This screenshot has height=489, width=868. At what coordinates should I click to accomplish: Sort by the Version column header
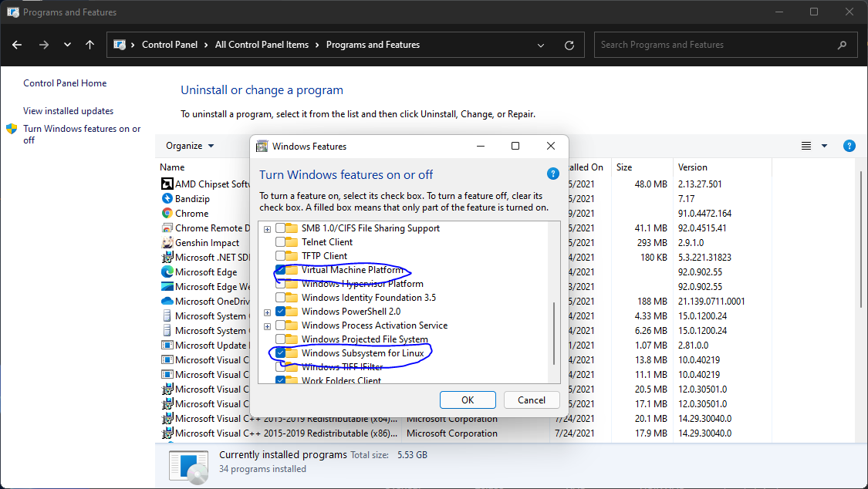click(x=693, y=167)
